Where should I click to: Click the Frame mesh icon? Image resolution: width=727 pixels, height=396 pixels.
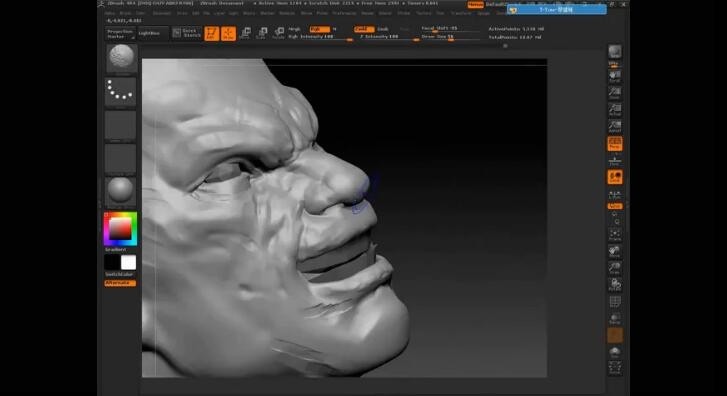615,234
